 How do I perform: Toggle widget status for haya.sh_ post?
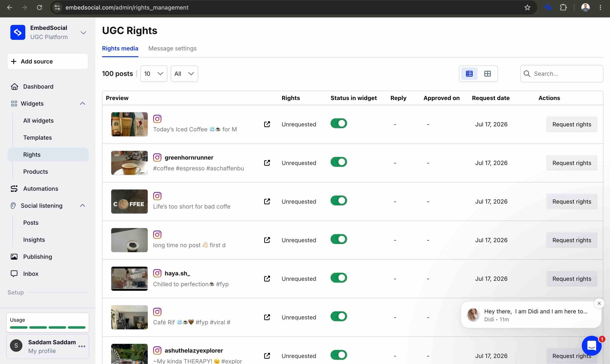click(x=339, y=278)
